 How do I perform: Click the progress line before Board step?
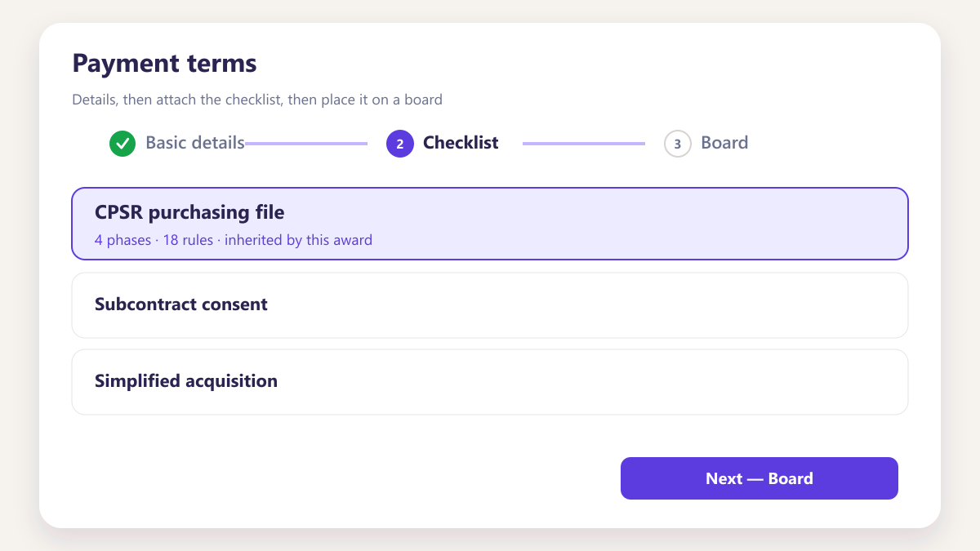click(x=584, y=144)
